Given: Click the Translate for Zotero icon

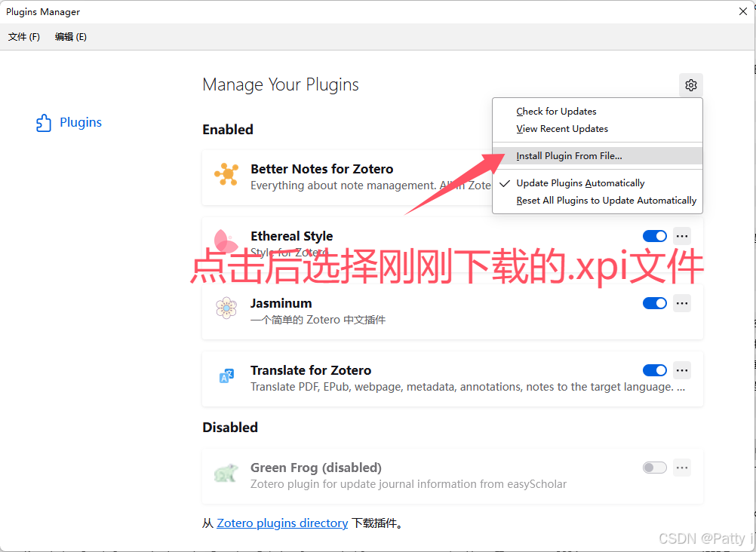Looking at the screenshot, I should pos(226,376).
